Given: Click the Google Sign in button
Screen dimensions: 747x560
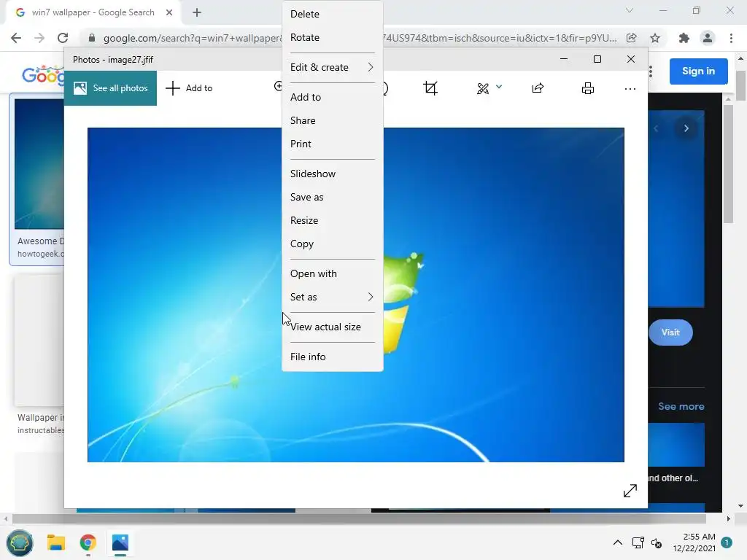Looking at the screenshot, I should click(x=698, y=71).
